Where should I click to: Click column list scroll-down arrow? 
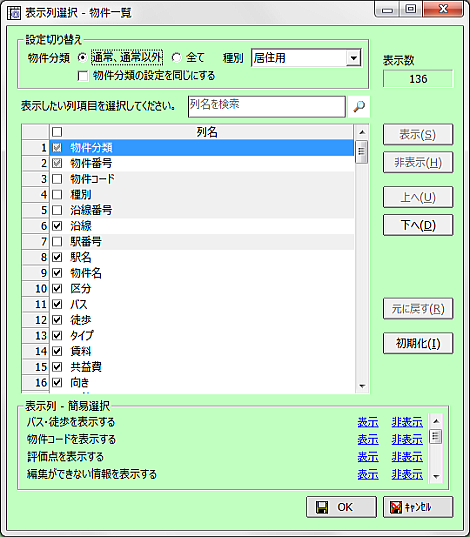point(362,386)
